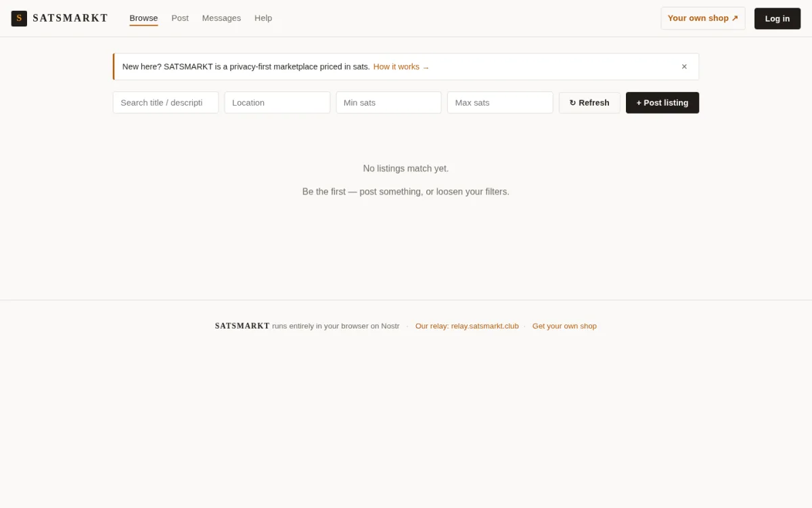
Task: Click into the Location field
Action: tap(277, 102)
